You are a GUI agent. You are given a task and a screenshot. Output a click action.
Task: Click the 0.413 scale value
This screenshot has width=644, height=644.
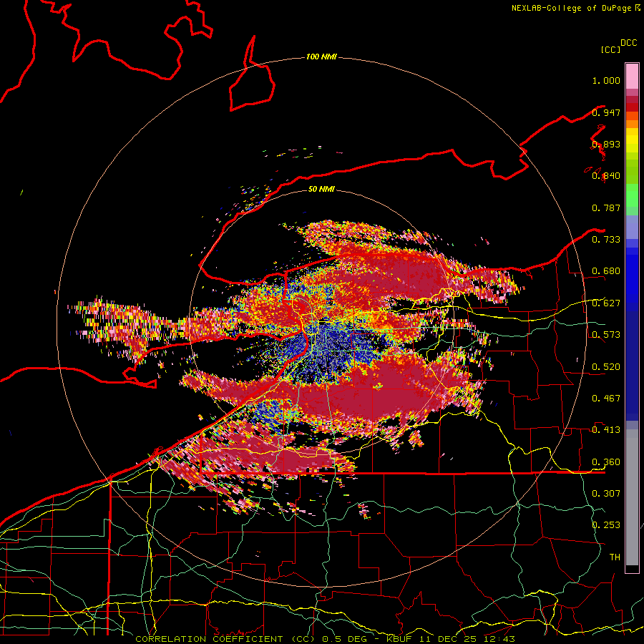[606, 430]
